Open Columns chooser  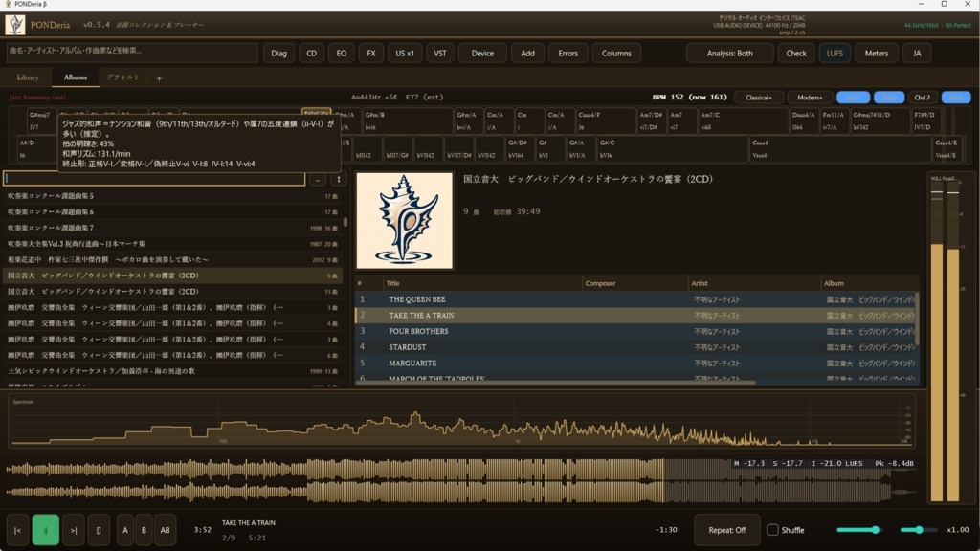click(x=616, y=54)
